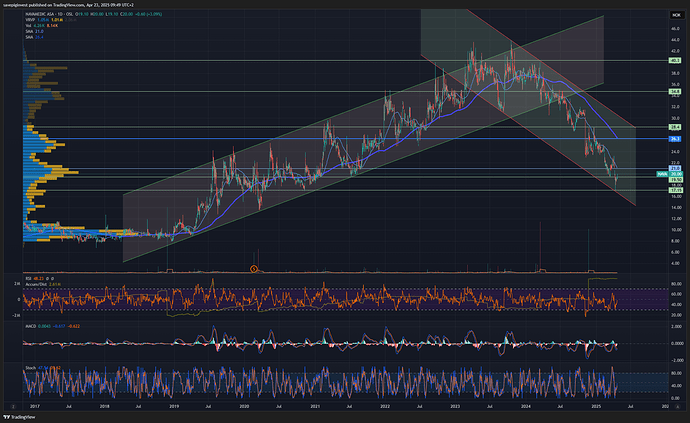The height and width of the screenshot is (423, 690).
Task: Click the 4.00 tick on the price axis
Action: 675,263
